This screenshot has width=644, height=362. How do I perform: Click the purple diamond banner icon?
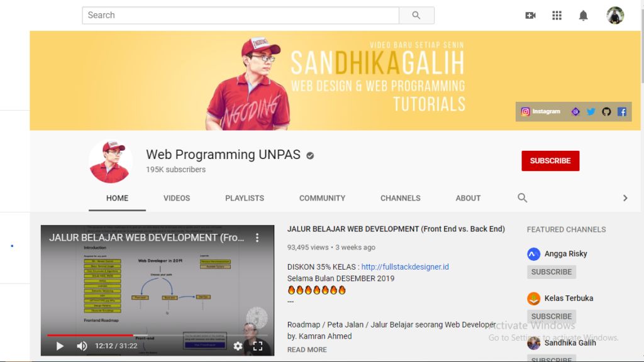tap(575, 112)
